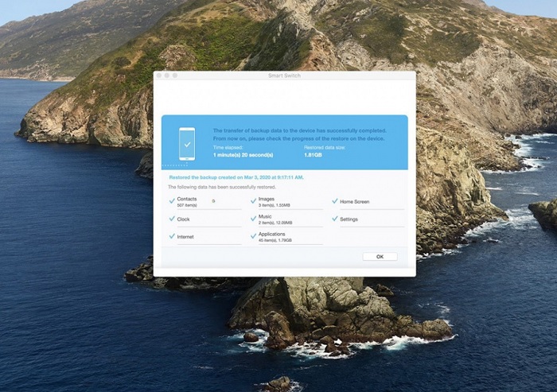
Task: Click the restored backup date text
Action: (236, 177)
